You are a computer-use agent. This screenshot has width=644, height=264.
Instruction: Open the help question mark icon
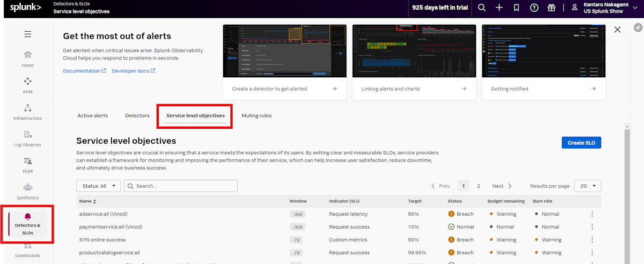[x=534, y=8]
